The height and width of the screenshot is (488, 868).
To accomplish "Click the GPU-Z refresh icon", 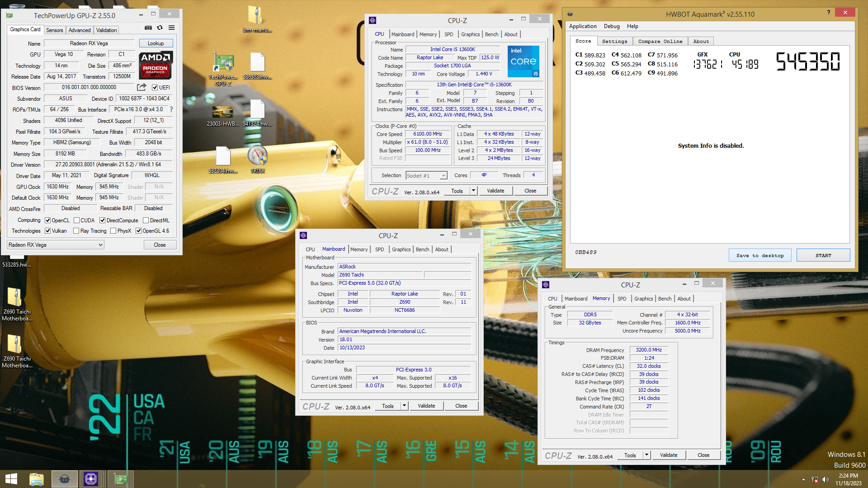I will [x=160, y=28].
